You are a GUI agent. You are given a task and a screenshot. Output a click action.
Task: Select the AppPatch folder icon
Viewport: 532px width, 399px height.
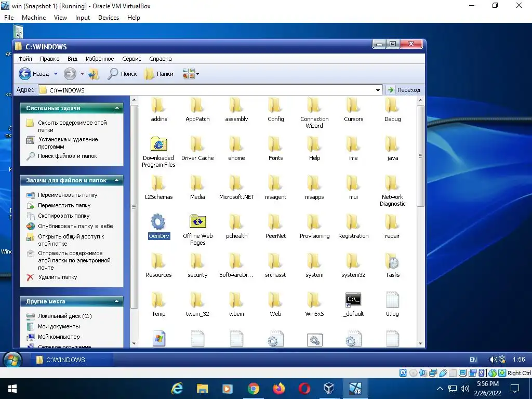pyautogui.click(x=197, y=105)
